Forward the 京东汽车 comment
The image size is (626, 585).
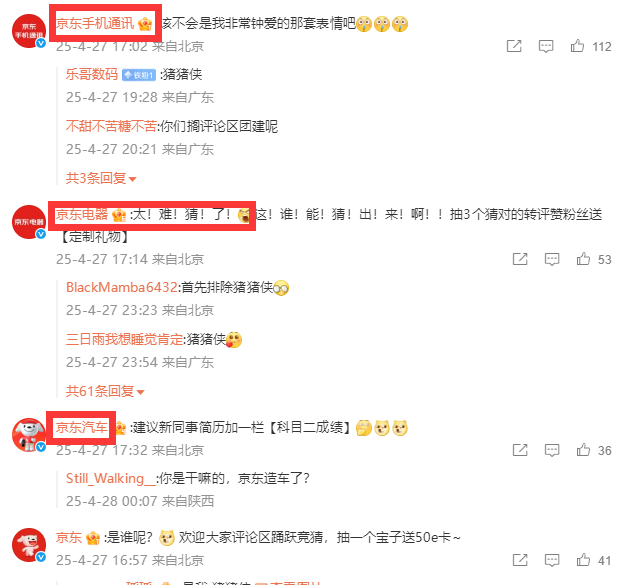click(x=520, y=450)
